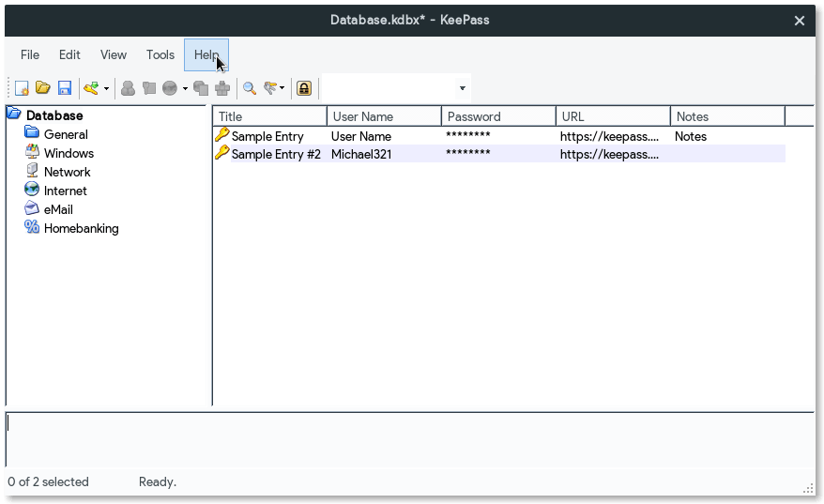Sort by Password column header

499,116
